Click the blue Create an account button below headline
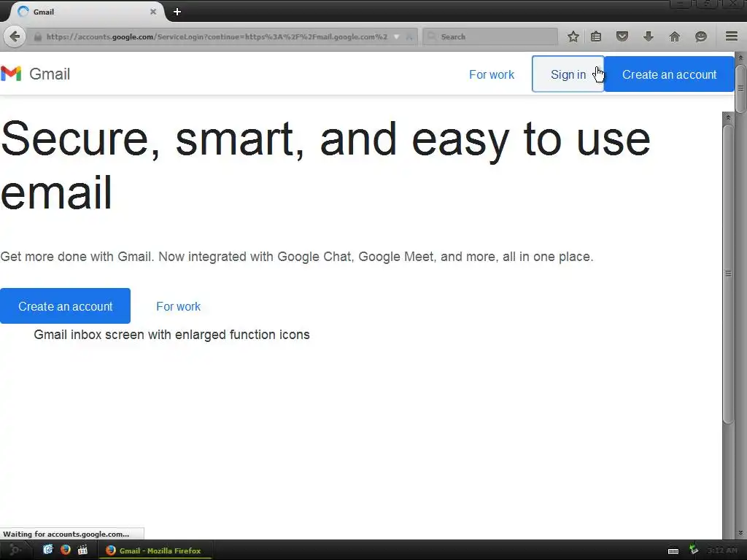Screen dimensions: 747x560 65,306
